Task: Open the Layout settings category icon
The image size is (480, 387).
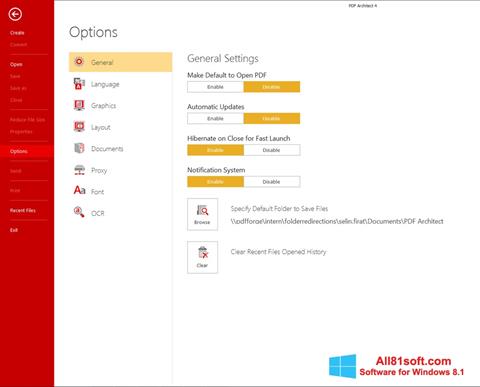Action: click(x=79, y=127)
